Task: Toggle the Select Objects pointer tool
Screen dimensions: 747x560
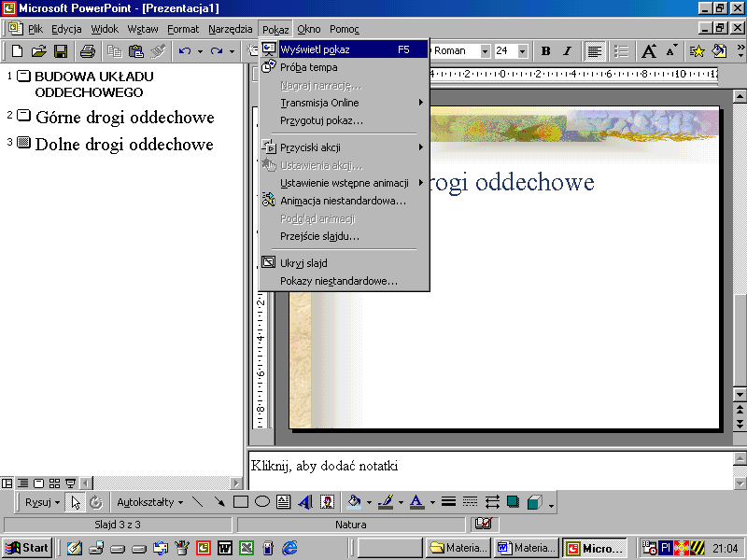Action: click(76, 502)
